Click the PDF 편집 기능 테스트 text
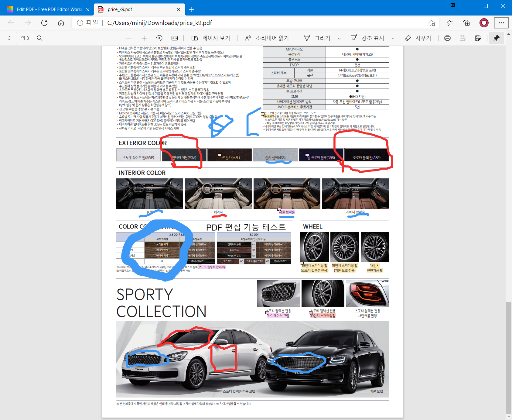512x420 pixels. [x=246, y=227]
